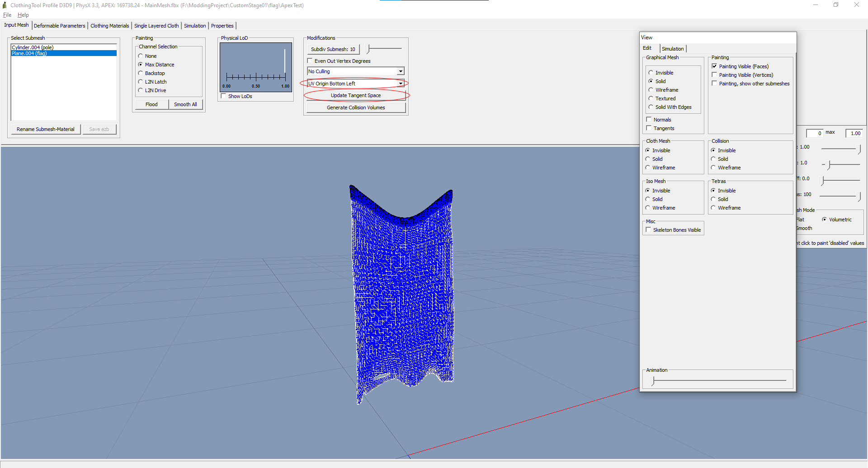Adjust the slider next to value 100

pos(841,196)
